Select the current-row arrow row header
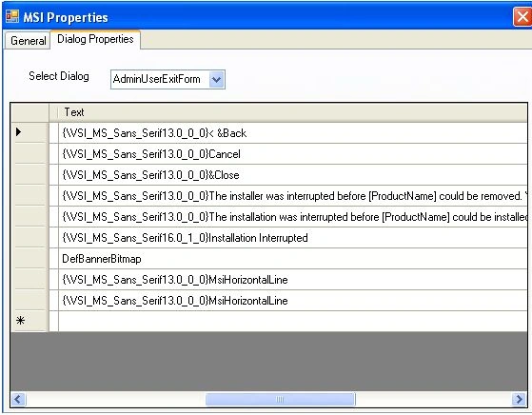Viewport: 532px width, 415px height. pyautogui.click(x=30, y=132)
